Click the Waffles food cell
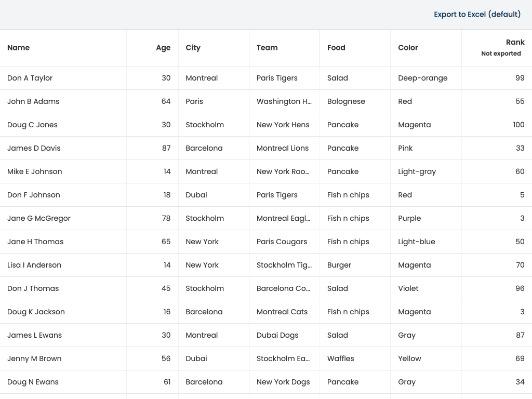532x399 pixels. (341, 358)
